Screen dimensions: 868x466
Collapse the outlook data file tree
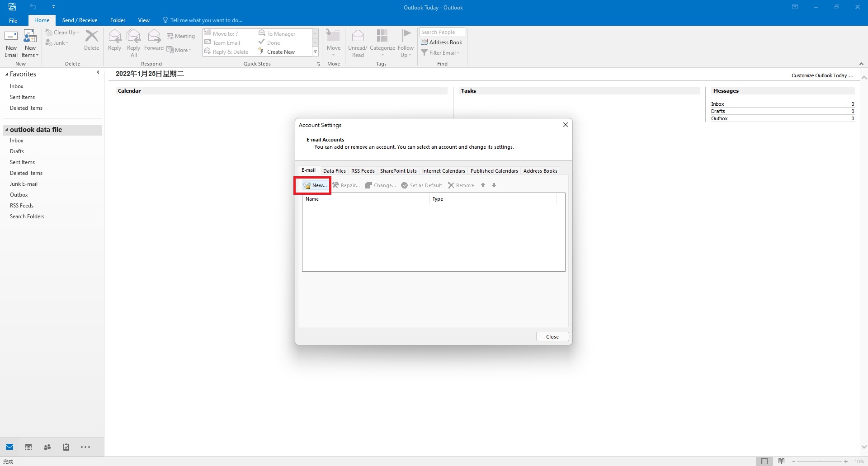pos(7,130)
